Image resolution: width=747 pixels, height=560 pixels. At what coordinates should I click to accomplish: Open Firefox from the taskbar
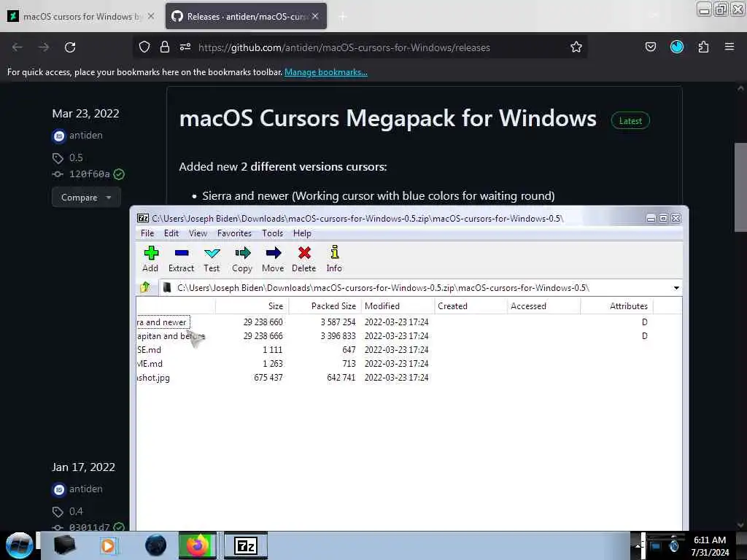click(198, 545)
